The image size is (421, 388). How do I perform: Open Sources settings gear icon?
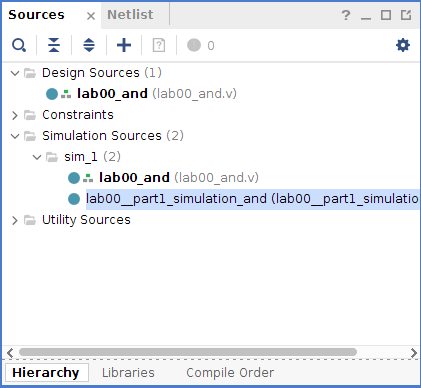(403, 45)
